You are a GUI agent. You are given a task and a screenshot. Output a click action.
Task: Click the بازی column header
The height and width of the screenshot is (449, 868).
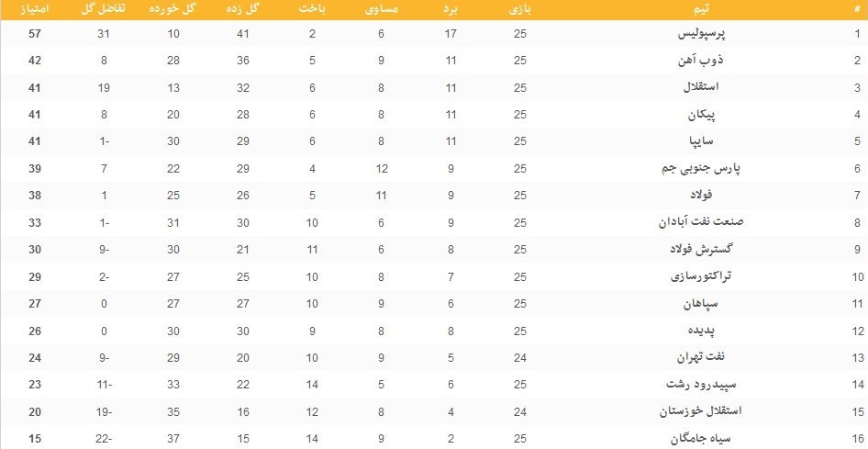coord(519,8)
